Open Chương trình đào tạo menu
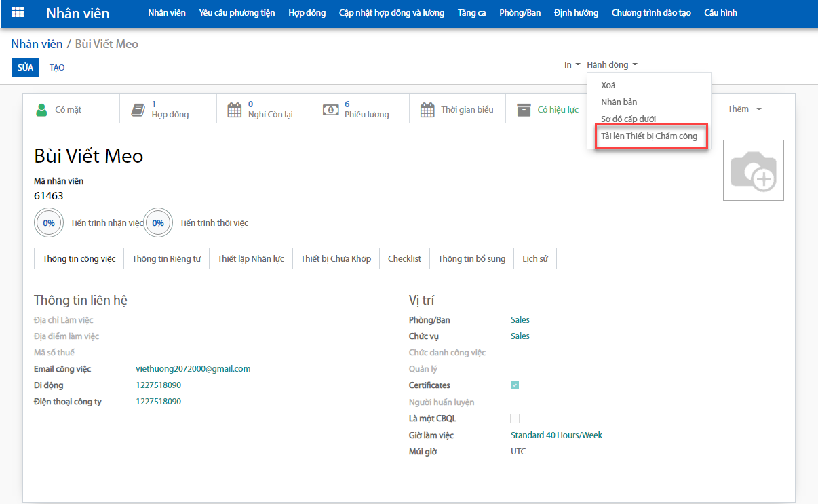Screen dimensions: 818x504 click(651, 13)
